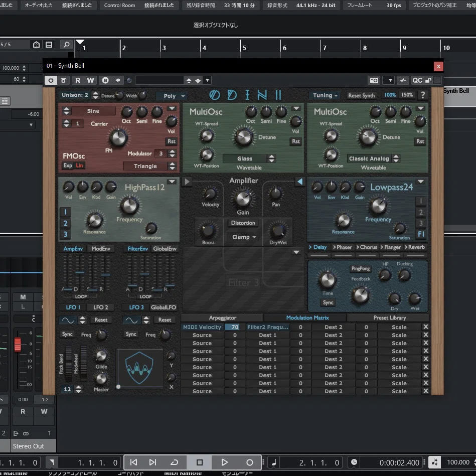
Task: Open the Poly voice mode dropdown
Action: point(172,96)
